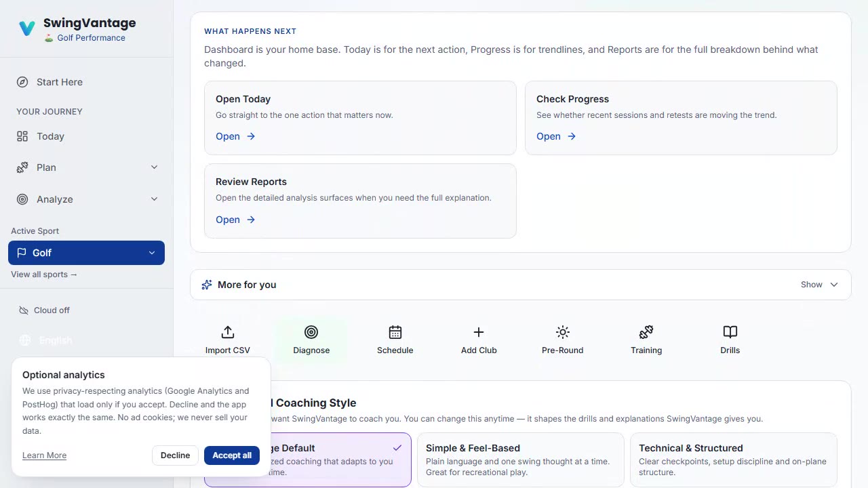Image resolution: width=868 pixels, height=488 pixels.
Task: Launch the Import CSV quick action
Action: pos(228,340)
